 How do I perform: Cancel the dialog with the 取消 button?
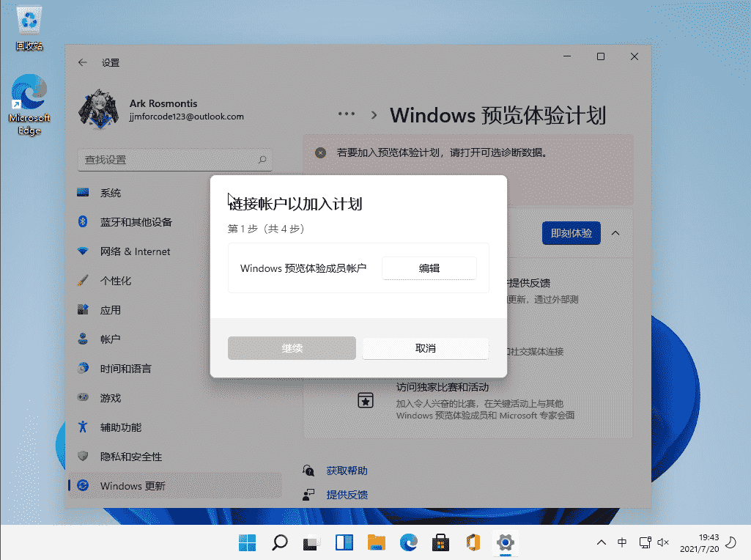425,348
